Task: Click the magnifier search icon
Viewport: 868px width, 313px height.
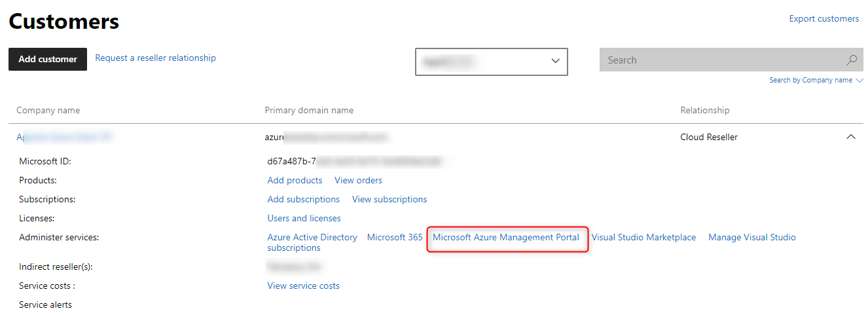Action: (x=852, y=60)
